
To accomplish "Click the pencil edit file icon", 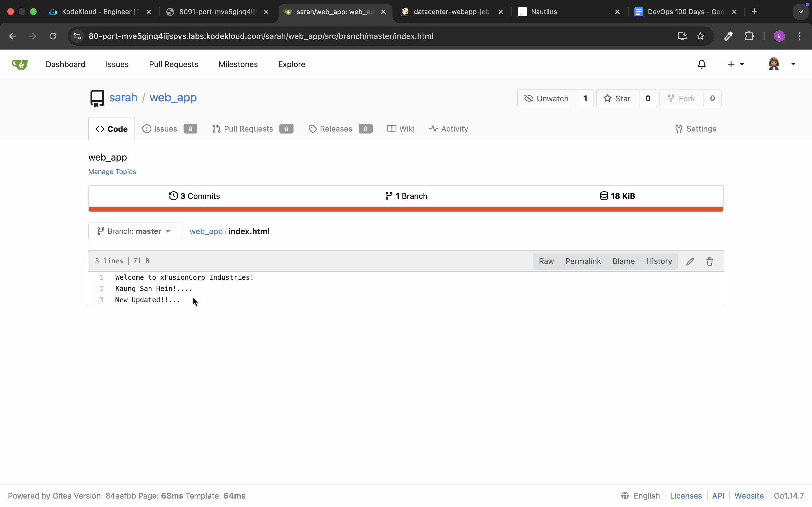I will [x=690, y=261].
